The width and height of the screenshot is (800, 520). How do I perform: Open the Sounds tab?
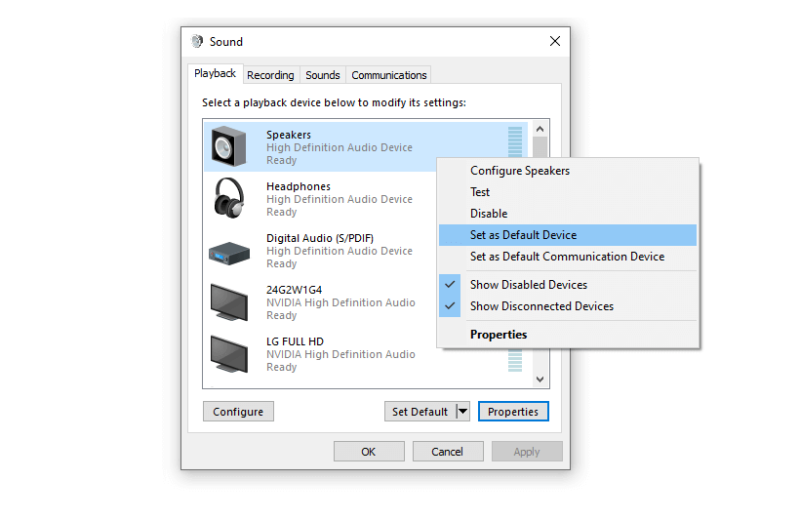(x=322, y=75)
